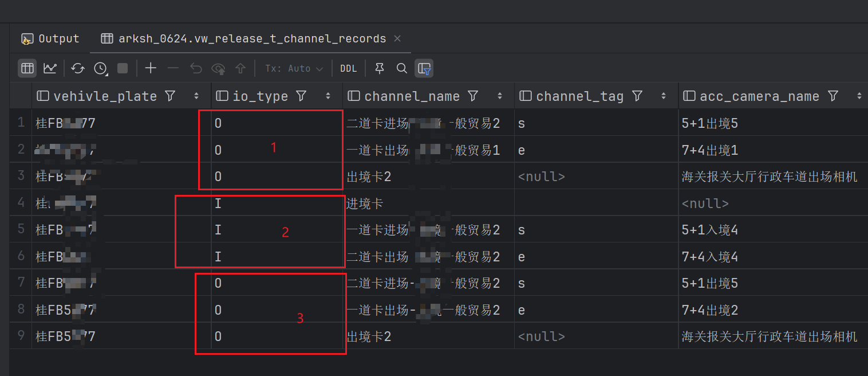Click sort arrows on channel_name column
The height and width of the screenshot is (376, 868).
pyautogui.click(x=500, y=96)
